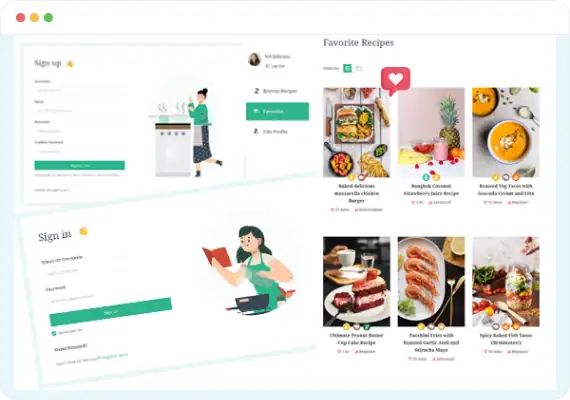This screenshot has height=400, width=570.
Task: Click the Browse Recipes sidebar icon
Action: [257, 91]
